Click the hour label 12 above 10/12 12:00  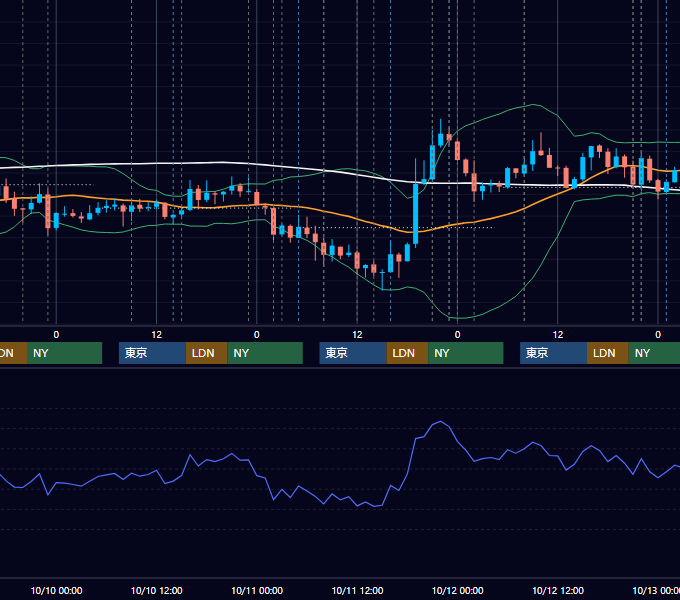point(558,335)
